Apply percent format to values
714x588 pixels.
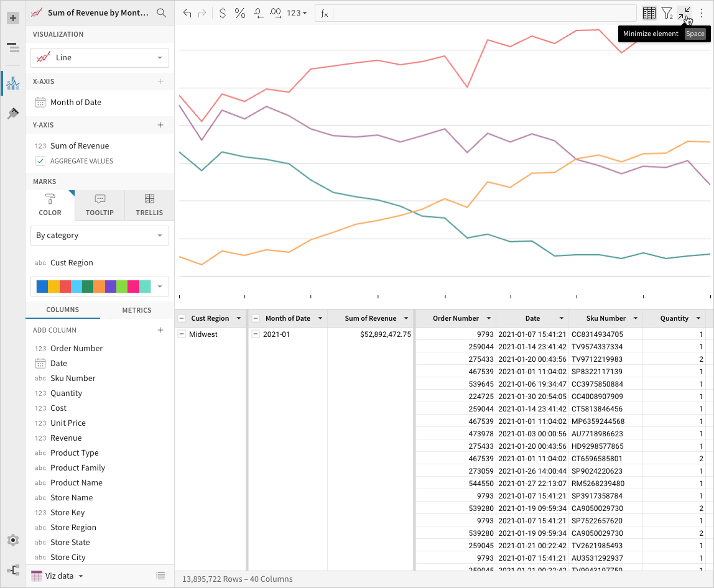[240, 13]
